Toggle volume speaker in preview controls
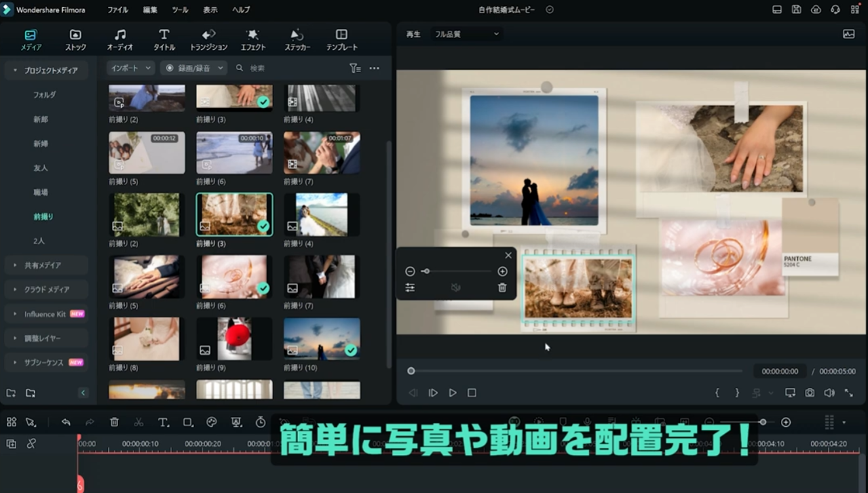868x493 pixels. (829, 393)
